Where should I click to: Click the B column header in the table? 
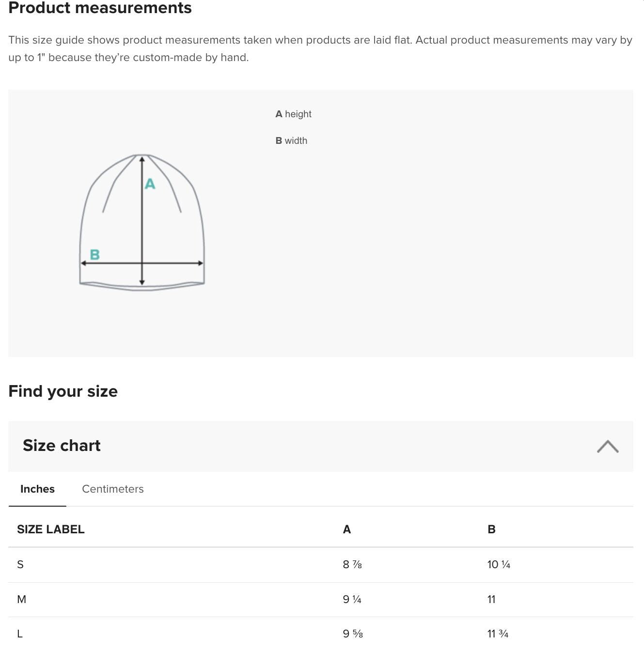pyautogui.click(x=491, y=529)
